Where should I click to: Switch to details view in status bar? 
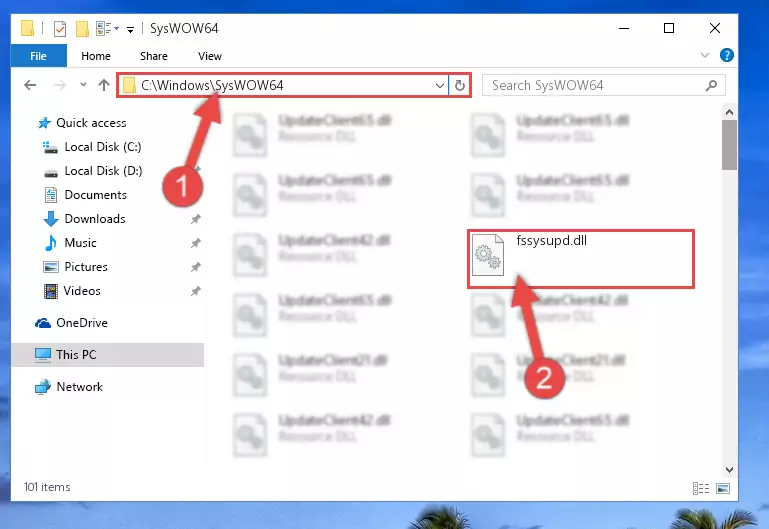(701, 488)
